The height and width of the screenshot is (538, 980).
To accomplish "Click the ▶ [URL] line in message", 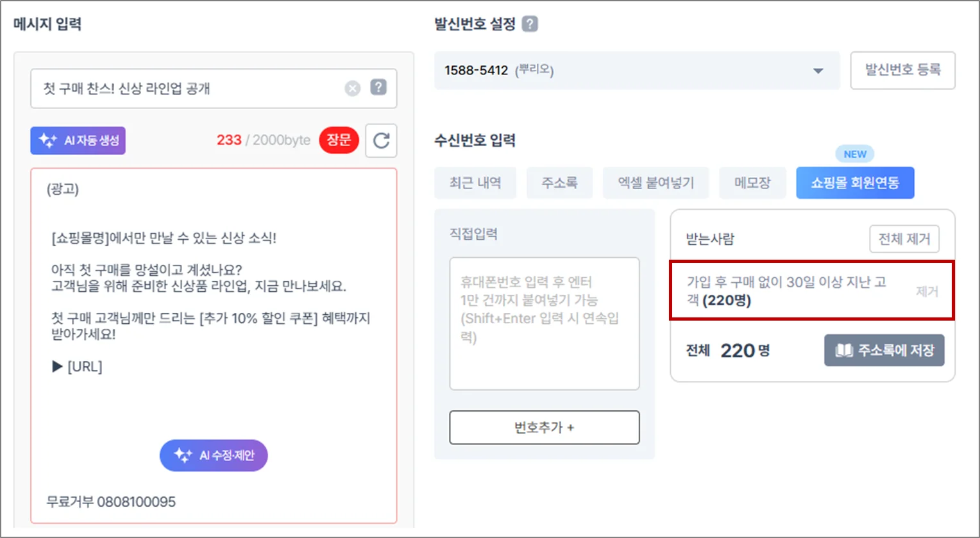I will [x=77, y=367].
